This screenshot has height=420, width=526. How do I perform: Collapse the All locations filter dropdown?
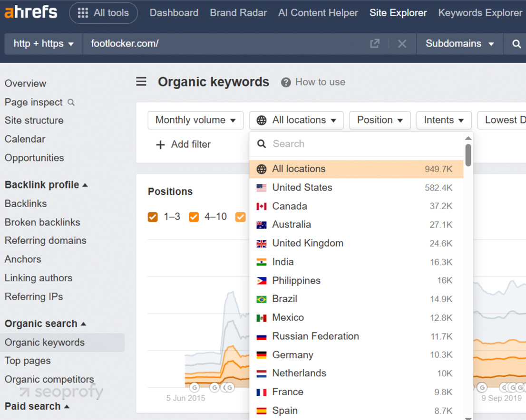296,120
